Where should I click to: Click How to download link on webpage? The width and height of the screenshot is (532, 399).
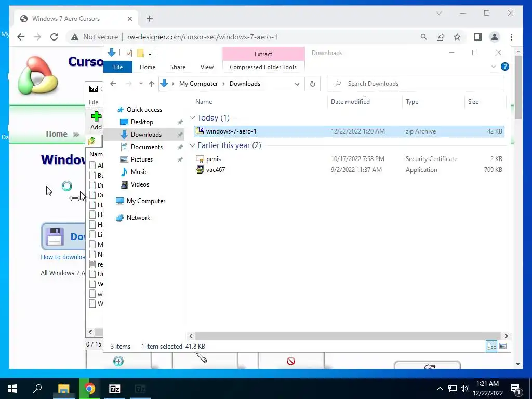point(63,257)
